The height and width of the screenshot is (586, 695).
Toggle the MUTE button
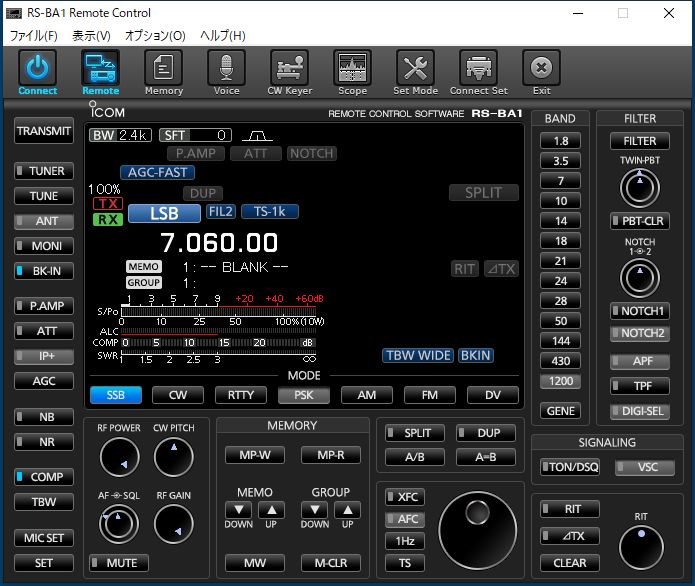[119, 563]
